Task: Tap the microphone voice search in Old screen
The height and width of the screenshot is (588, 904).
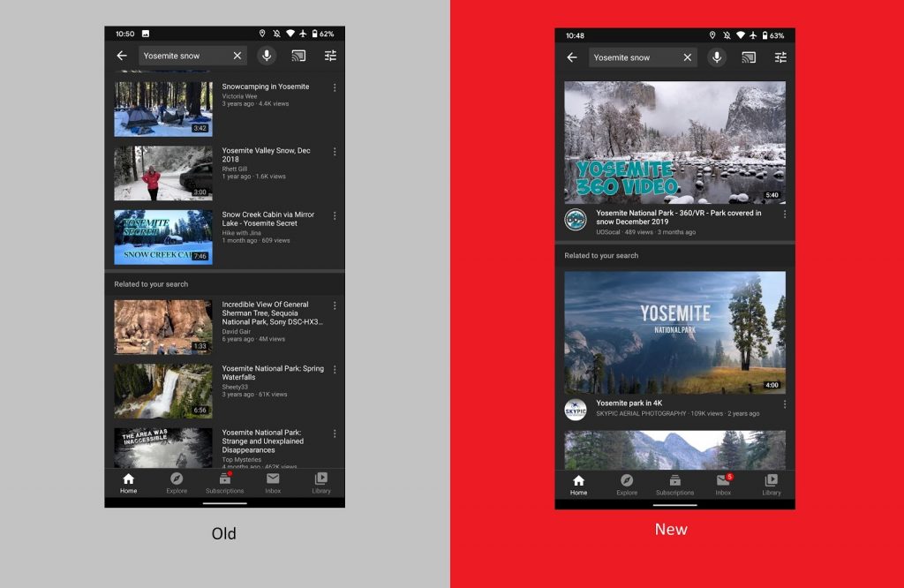Action: pyautogui.click(x=267, y=56)
